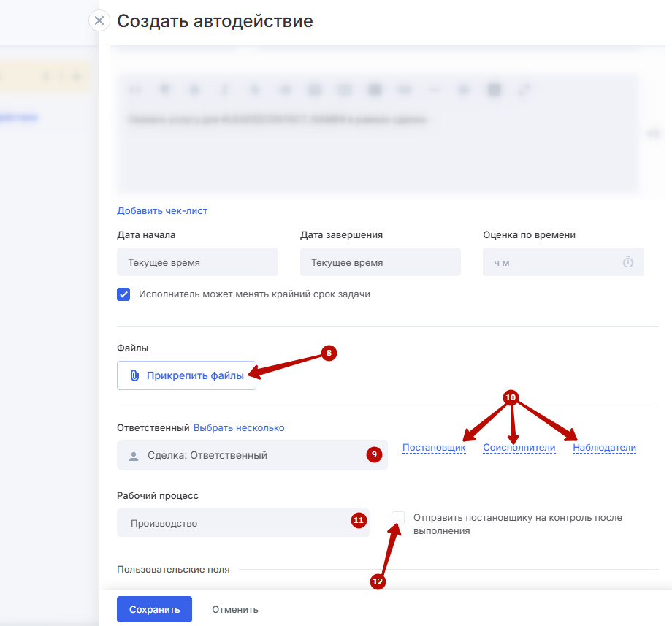
Task: Open the Дата завершения date picker
Action: pos(380,262)
